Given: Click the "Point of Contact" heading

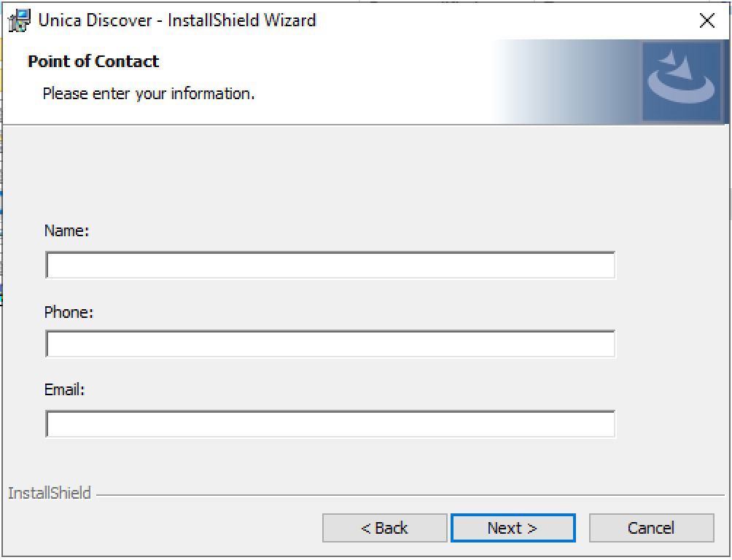Looking at the screenshot, I should pyautogui.click(x=93, y=61).
